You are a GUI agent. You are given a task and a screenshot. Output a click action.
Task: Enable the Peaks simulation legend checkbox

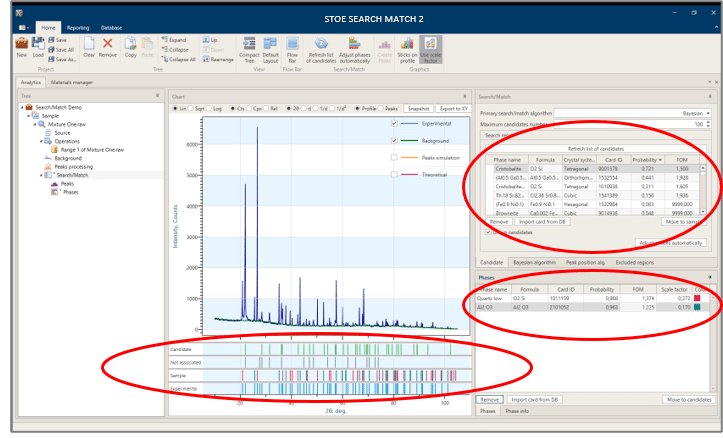coord(394,158)
